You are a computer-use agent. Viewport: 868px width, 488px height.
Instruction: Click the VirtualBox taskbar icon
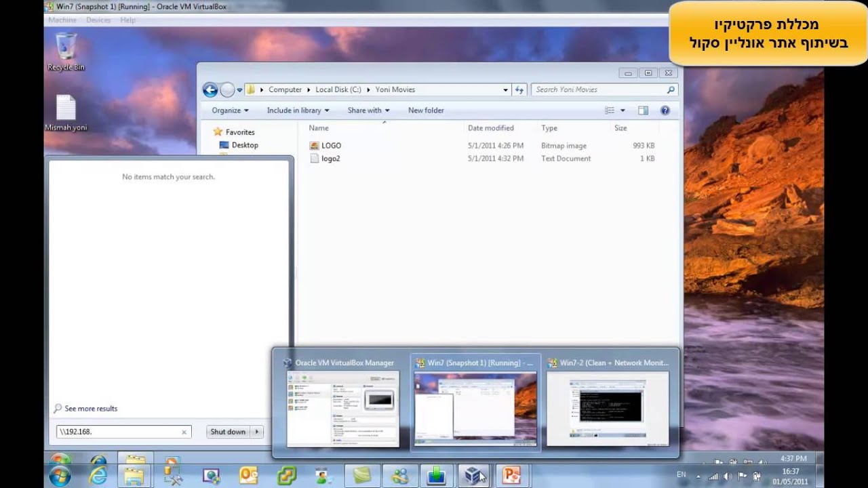474,476
